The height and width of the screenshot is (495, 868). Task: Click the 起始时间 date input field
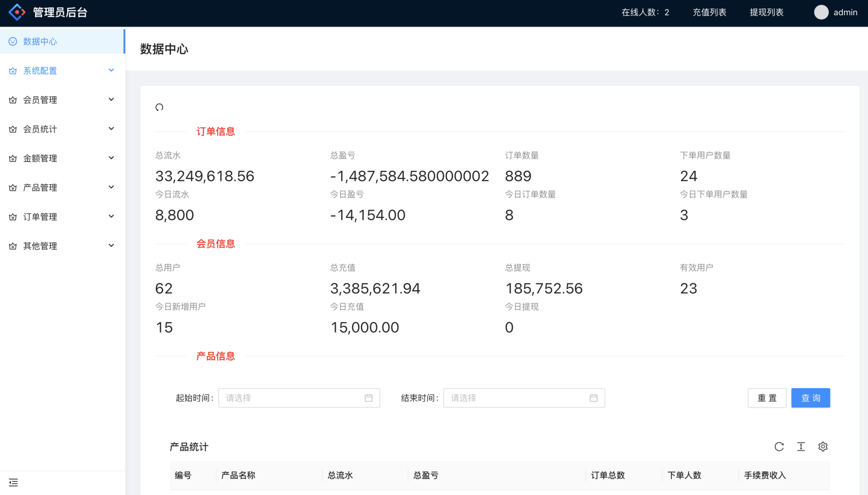290,397
